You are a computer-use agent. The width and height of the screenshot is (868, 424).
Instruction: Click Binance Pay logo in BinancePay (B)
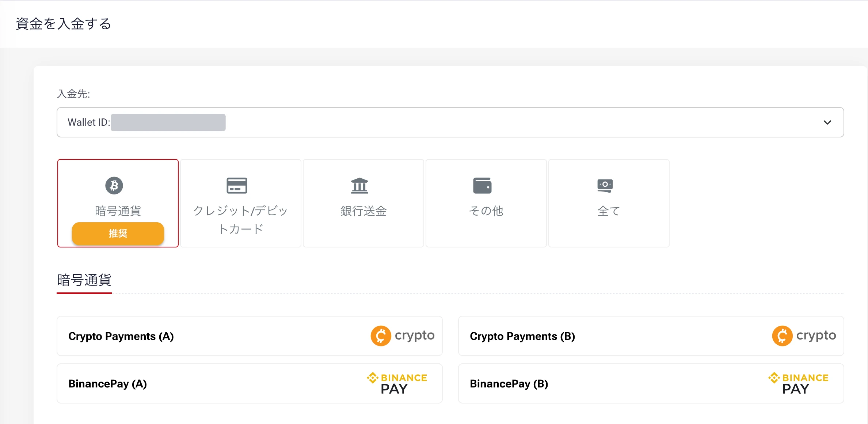point(798,383)
